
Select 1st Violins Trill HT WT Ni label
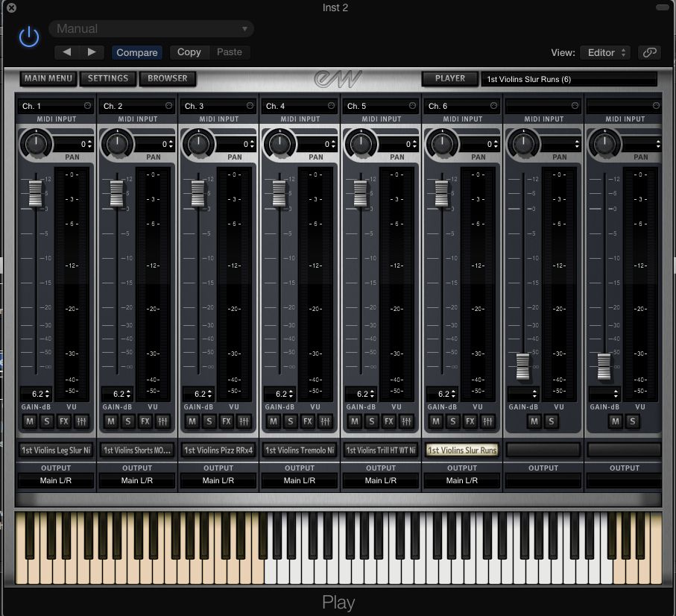pyautogui.click(x=381, y=450)
